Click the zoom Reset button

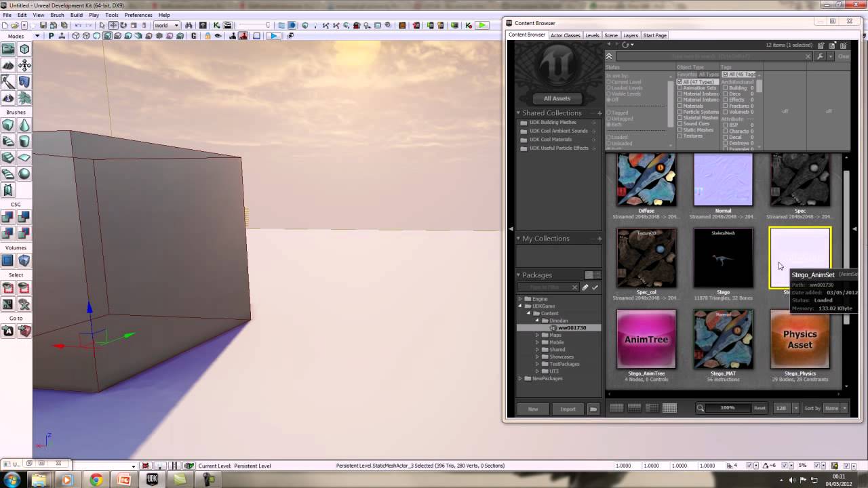tap(759, 408)
